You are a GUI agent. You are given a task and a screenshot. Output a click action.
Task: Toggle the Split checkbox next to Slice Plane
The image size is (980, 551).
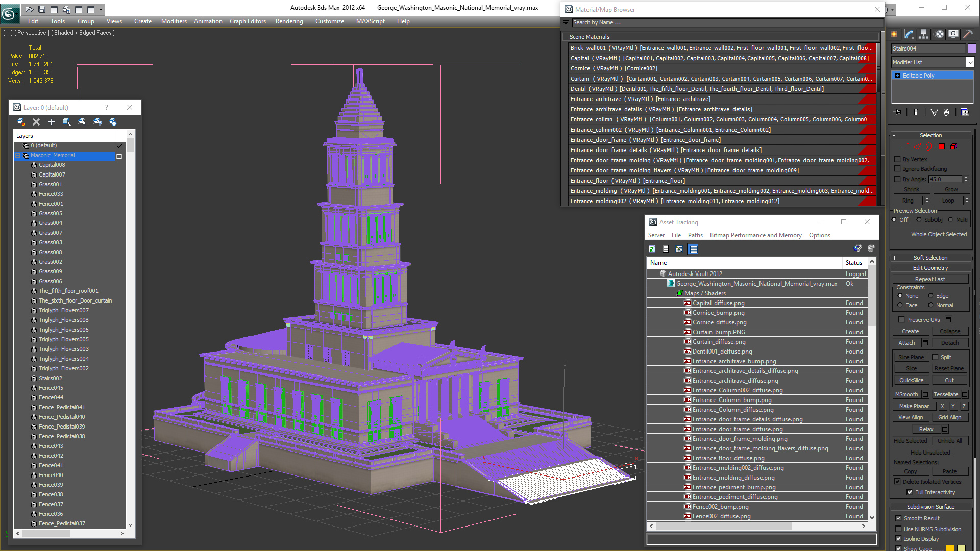coord(936,357)
